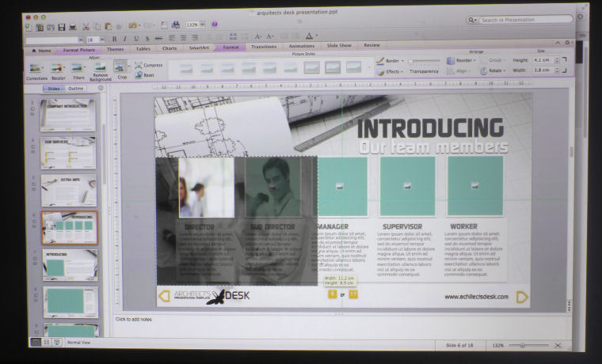The image size is (602, 364).
Task: Click the Reset picture button
Action: coord(145,75)
